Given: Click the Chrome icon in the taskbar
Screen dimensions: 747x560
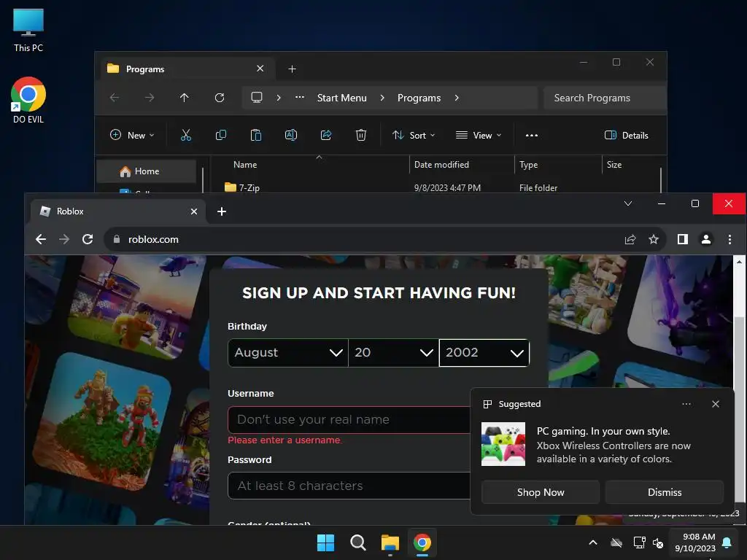Looking at the screenshot, I should (422, 542).
